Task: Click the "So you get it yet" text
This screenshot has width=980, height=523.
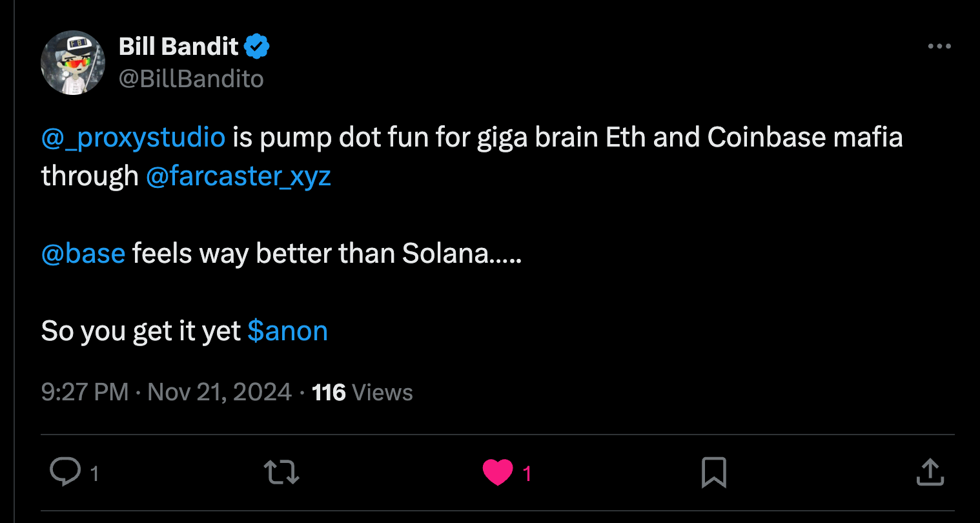Action: (141, 331)
